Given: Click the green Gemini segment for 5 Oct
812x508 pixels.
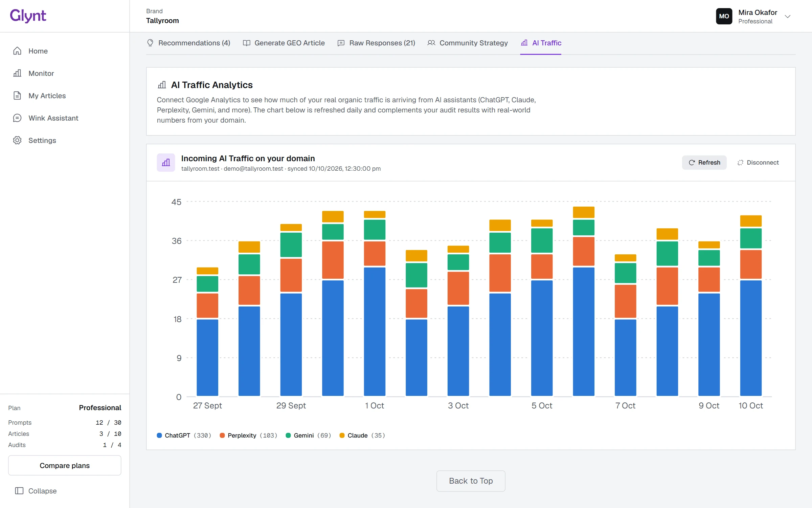Looking at the screenshot, I should (542, 240).
